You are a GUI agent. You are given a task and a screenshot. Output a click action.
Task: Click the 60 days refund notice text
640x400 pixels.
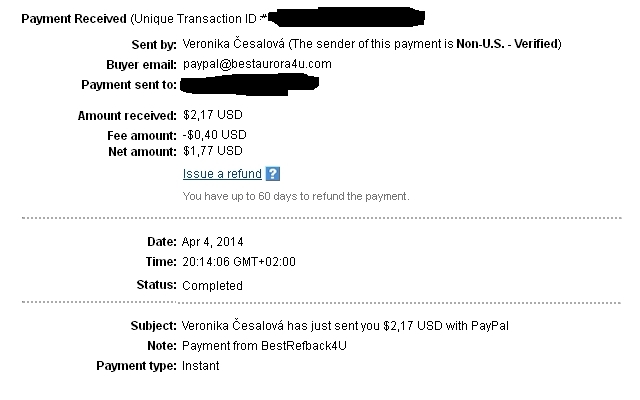pyautogui.click(x=296, y=196)
